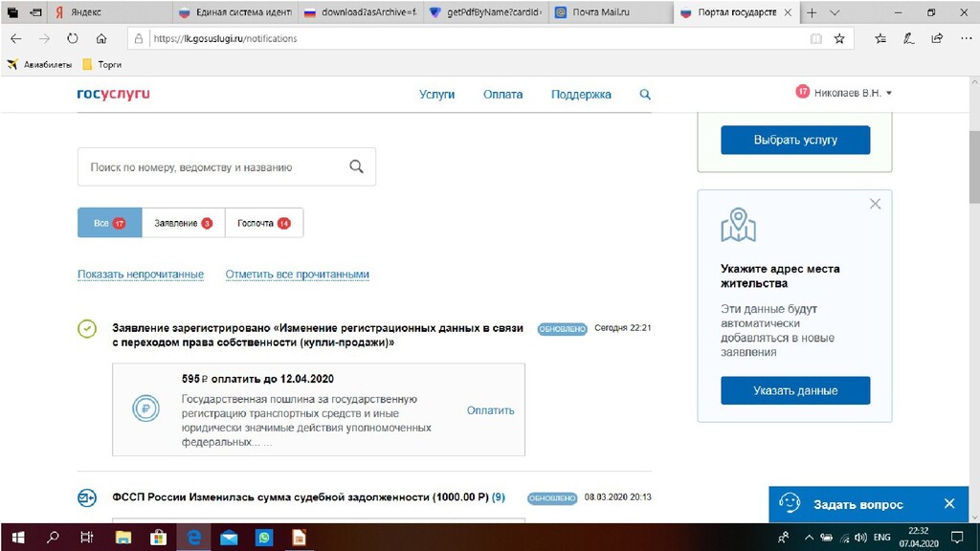Image resolution: width=980 pixels, height=551 pixels.
Task: Switch to download?asArchive browser tab
Action: [361, 12]
